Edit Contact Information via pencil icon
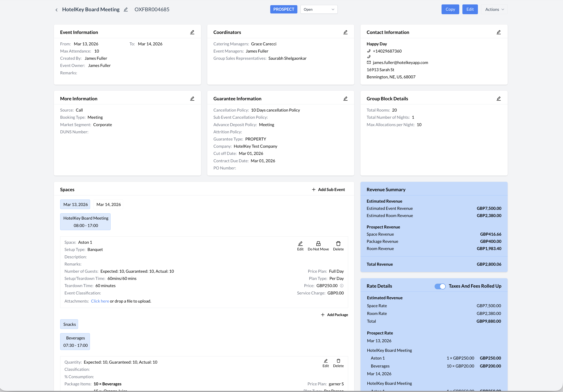 (499, 32)
